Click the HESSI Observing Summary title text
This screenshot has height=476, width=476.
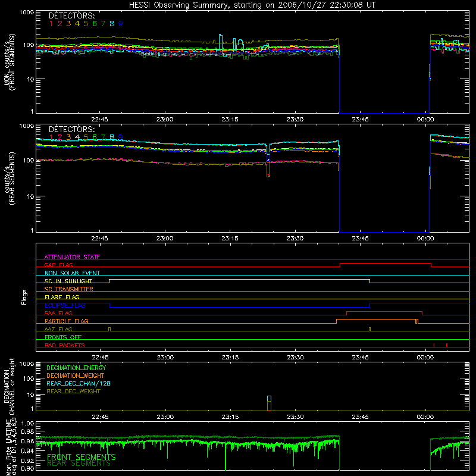[x=252, y=5]
